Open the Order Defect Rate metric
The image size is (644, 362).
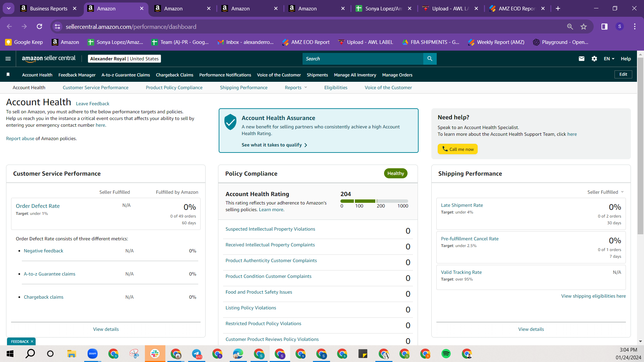38,206
